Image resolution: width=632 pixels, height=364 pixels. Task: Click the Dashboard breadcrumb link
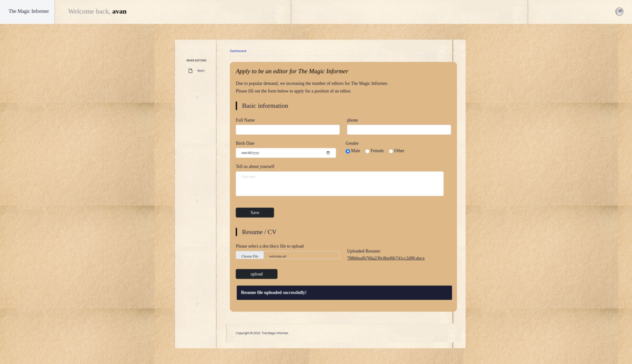pos(238,51)
